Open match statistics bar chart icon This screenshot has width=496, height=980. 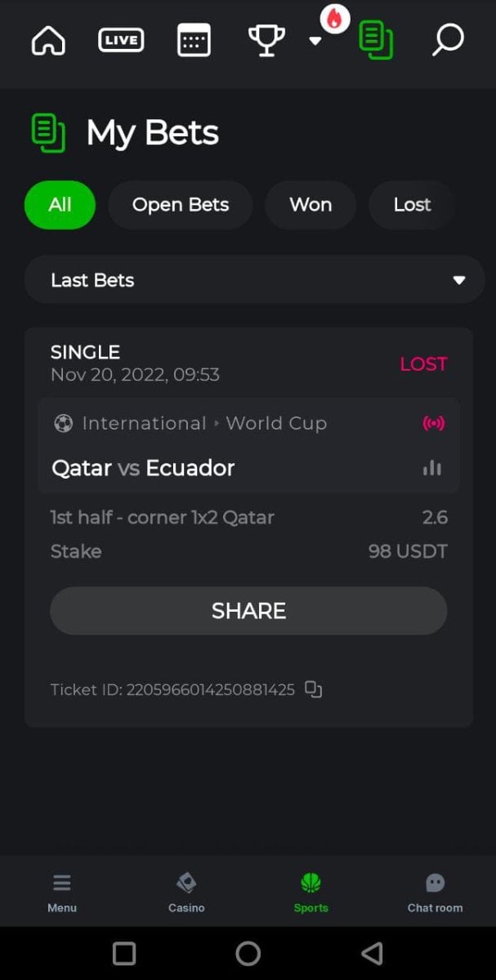[x=432, y=468]
